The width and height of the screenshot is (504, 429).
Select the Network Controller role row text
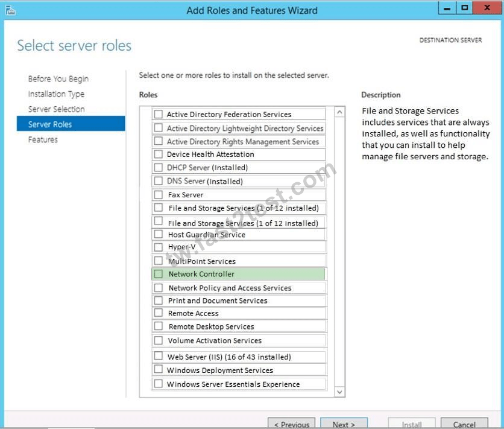(201, 274)
